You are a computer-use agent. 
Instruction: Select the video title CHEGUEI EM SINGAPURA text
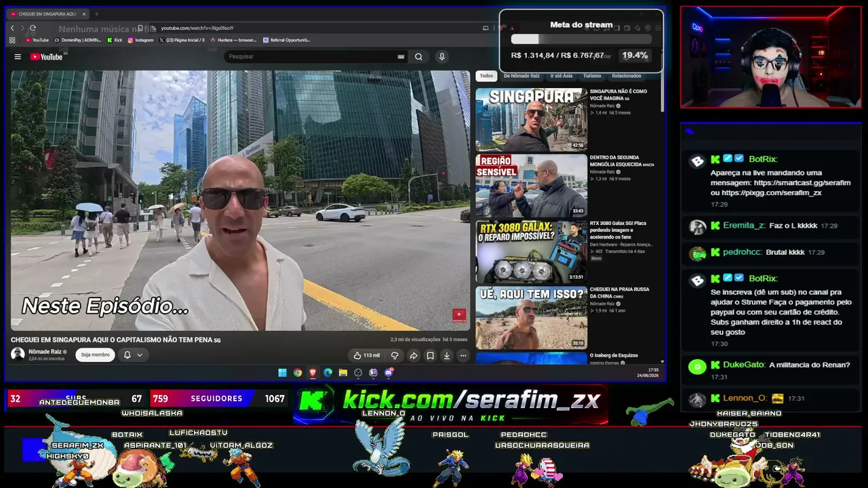point(116,340)
